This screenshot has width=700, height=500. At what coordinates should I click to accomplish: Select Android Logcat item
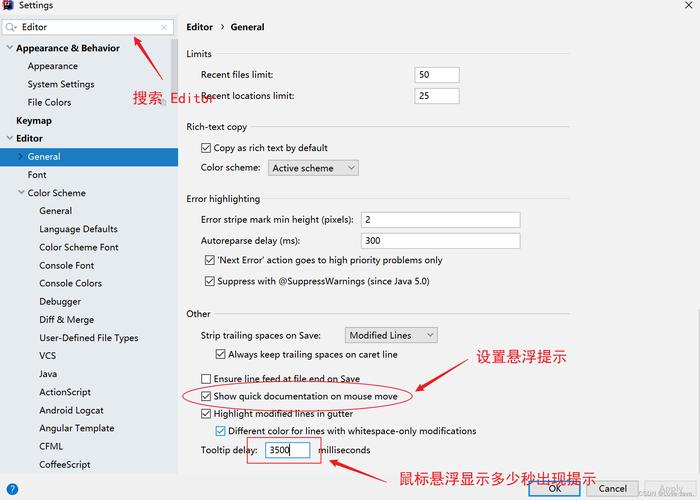[x=71, y=410]
